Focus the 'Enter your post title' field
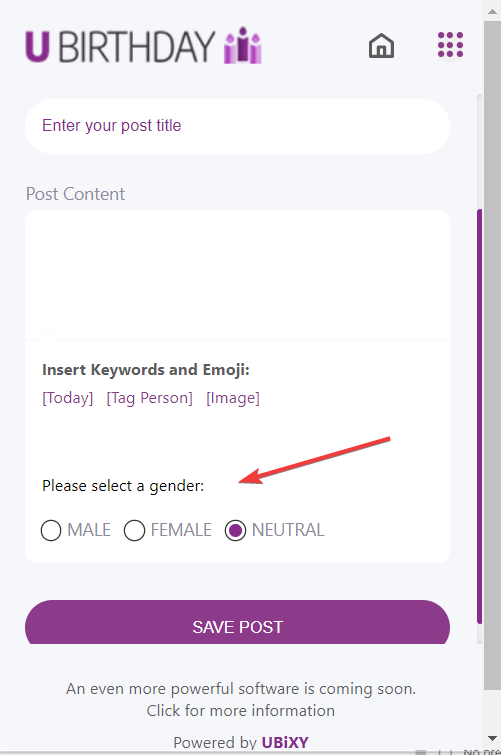The height and width of the screenshot is (755, 501). click(237, 126)
